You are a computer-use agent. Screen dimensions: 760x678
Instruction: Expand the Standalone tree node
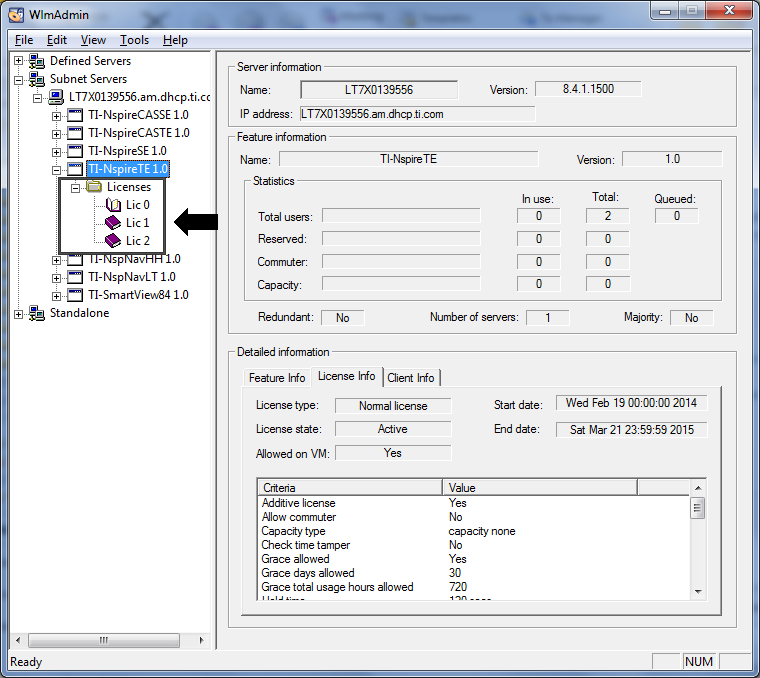point(18,313)
